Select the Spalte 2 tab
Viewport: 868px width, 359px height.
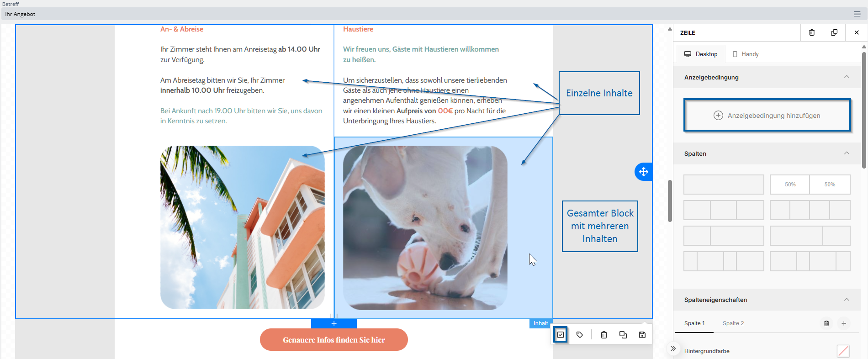[x=733, y=323]
